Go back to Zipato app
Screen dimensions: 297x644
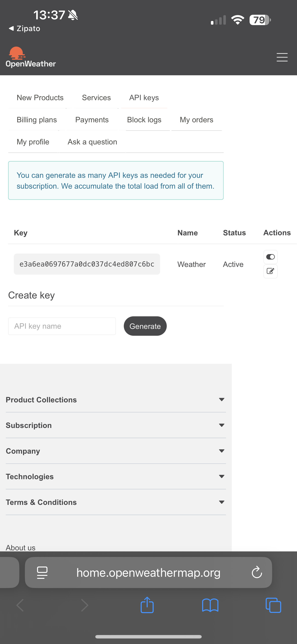coord(24,29)
